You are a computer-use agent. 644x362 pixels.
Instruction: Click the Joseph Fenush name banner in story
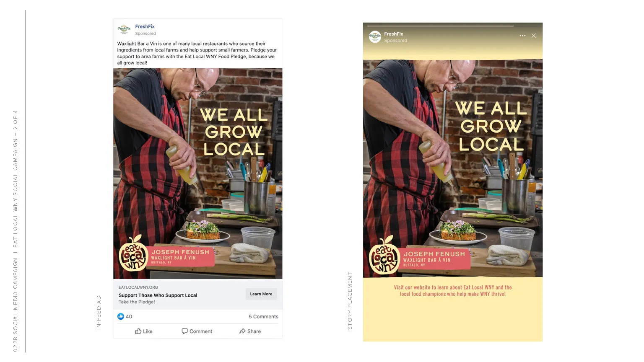click(434, 259)
